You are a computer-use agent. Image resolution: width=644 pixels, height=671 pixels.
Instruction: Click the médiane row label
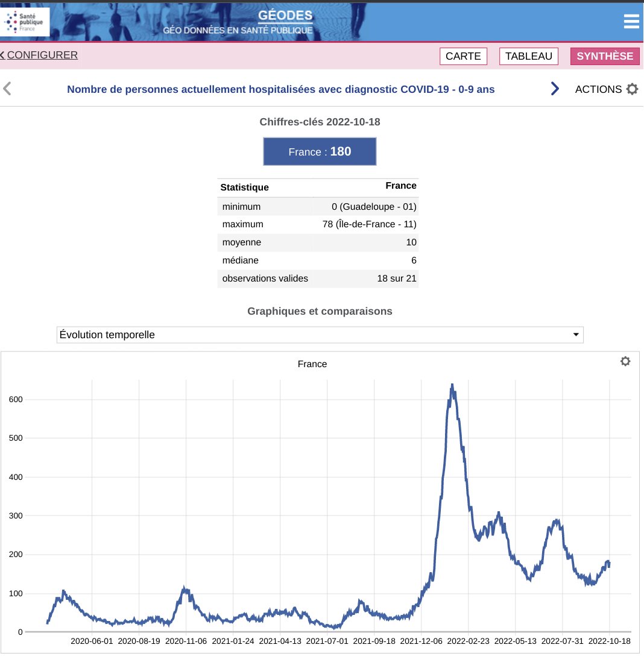[240, 260]
